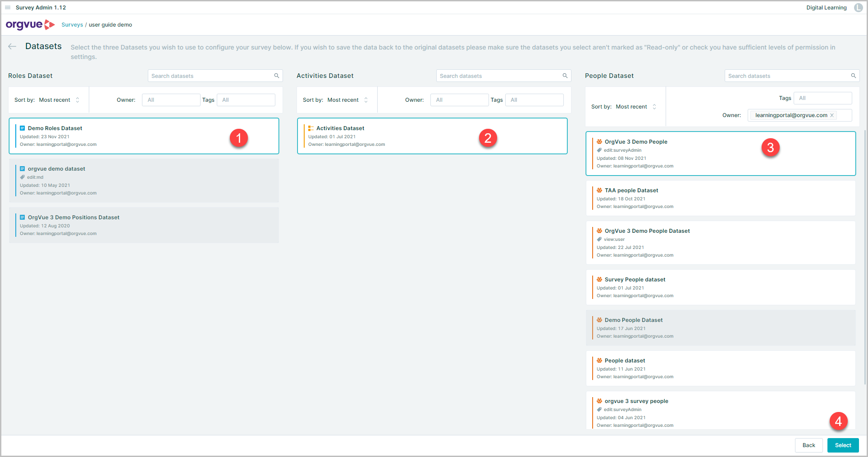
Task: Click the Survey People dataset icon
Action: [599, 279]
